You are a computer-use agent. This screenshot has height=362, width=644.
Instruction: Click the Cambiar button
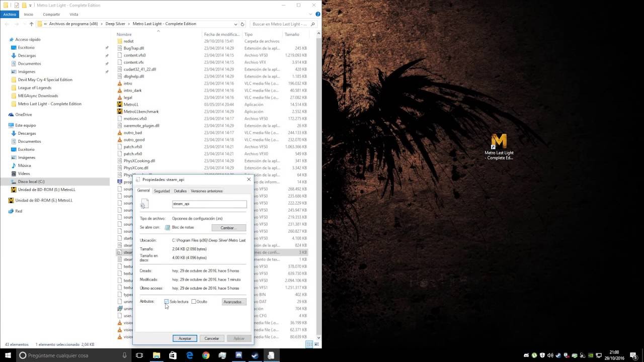[228, 228]
